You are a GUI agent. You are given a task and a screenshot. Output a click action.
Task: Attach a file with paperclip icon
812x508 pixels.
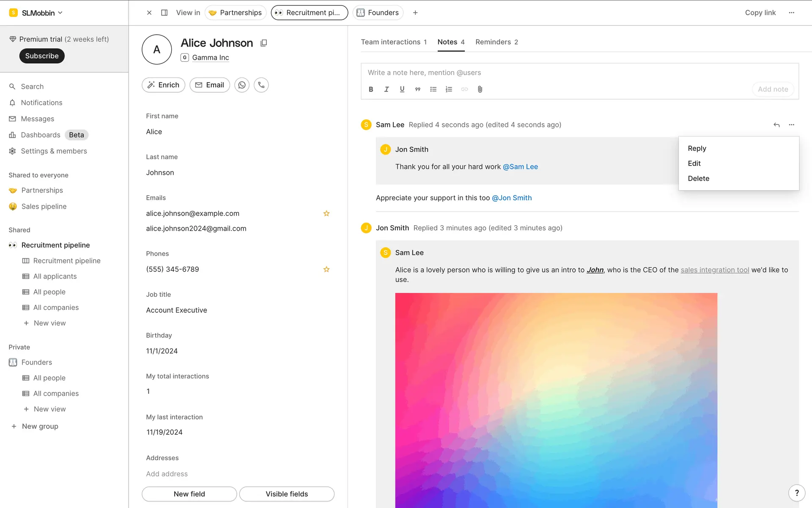tap(480, 89)
